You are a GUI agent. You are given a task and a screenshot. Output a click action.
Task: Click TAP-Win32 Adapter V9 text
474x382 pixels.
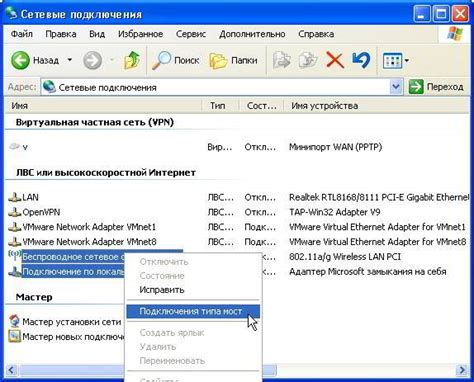[x=335, y=212]
